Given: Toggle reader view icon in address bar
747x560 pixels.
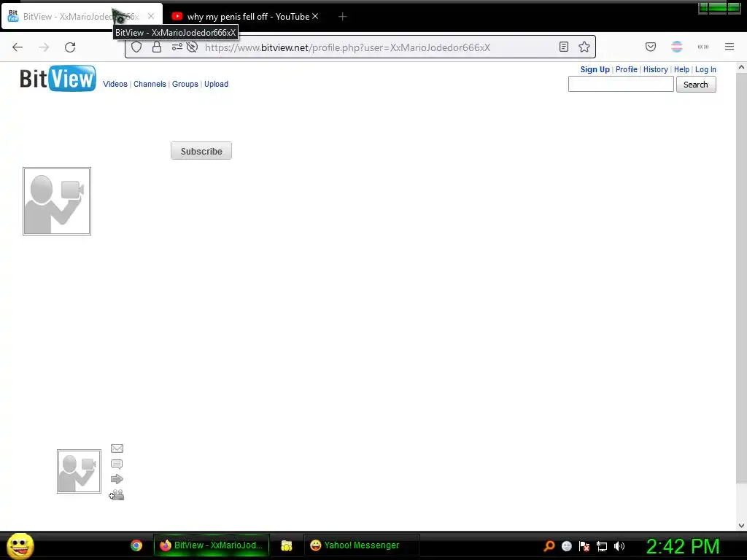Looking at the screenshot, I should [564, 47].
